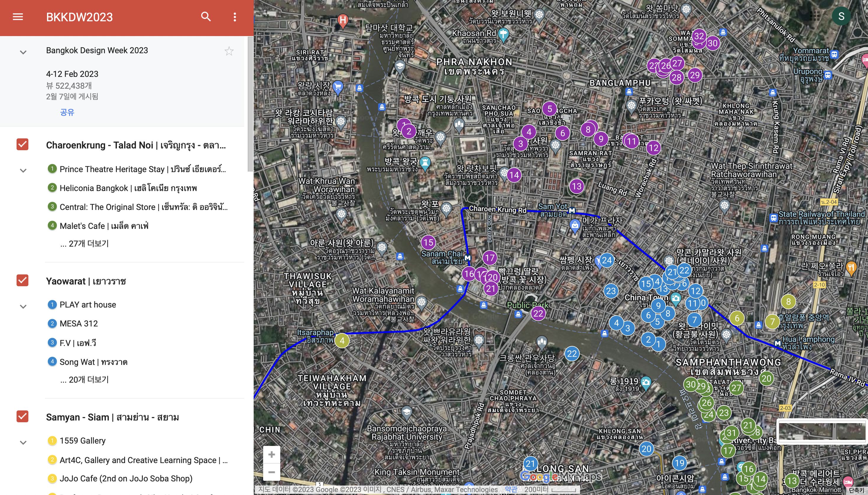Open the three-dot more options menu
Screen dimensions: 868x495
click(234, 17)
